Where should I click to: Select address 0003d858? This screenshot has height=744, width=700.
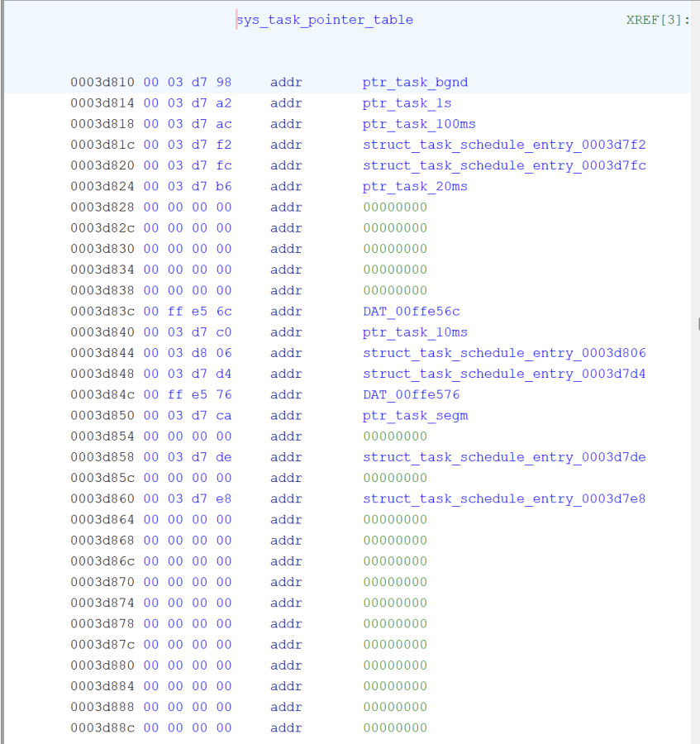(x=102, y=457)
